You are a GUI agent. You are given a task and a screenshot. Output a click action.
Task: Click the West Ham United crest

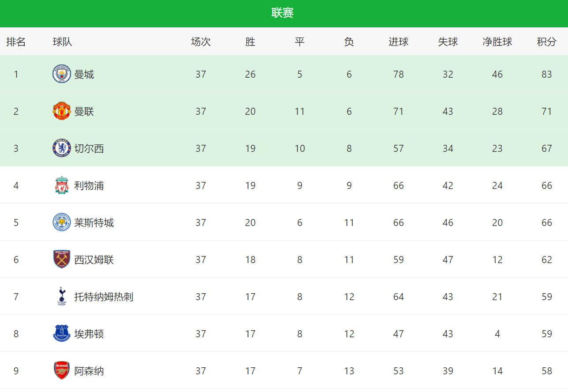click(x=61, y=260)
